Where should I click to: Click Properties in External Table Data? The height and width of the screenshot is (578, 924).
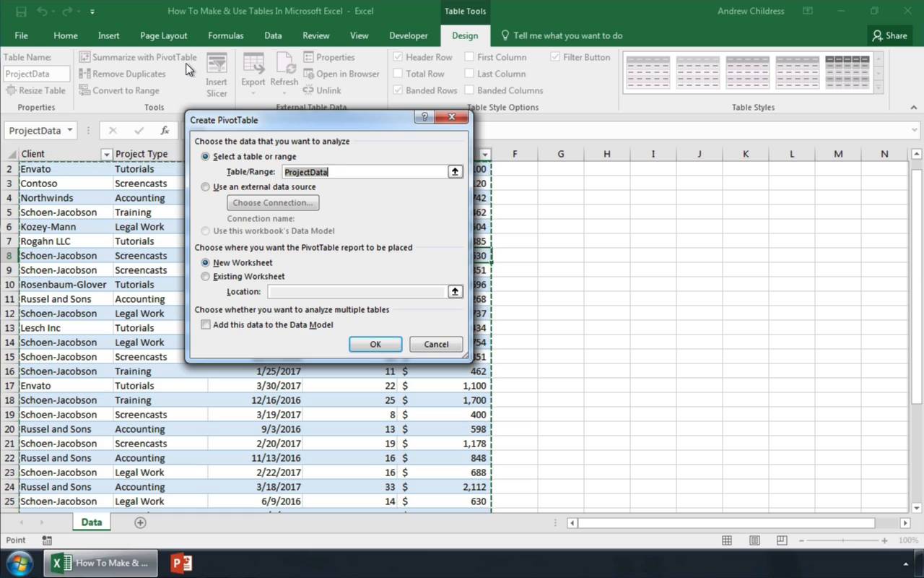[x=329, y=57]
